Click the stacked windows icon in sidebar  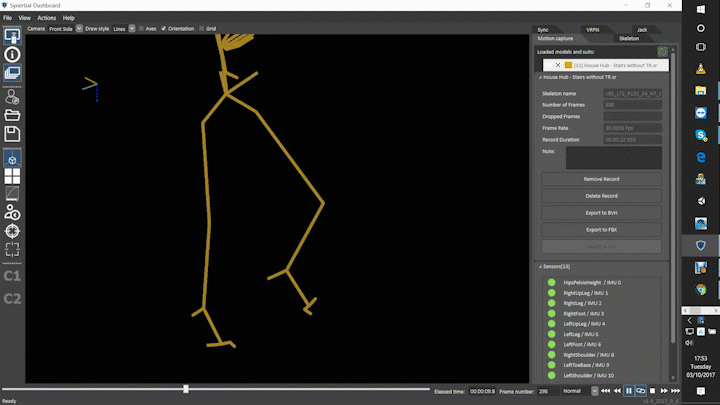pyautogui.click(x=12, y=73)
